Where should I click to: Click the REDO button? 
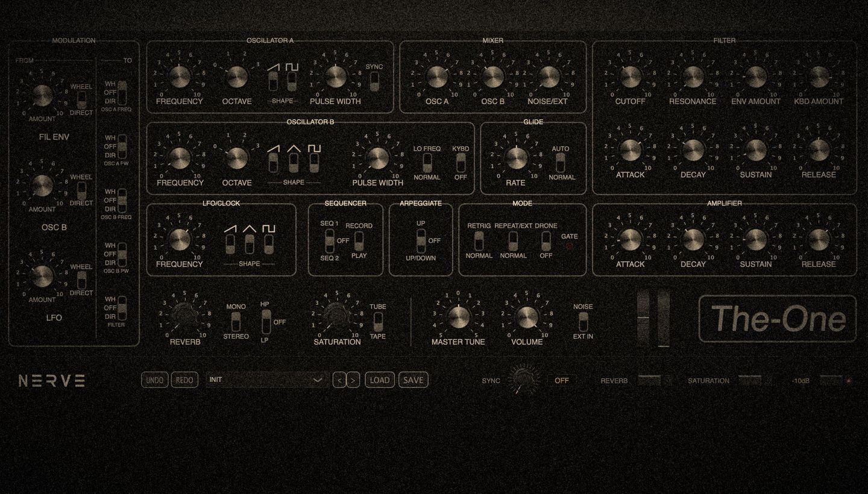point(184,380)
